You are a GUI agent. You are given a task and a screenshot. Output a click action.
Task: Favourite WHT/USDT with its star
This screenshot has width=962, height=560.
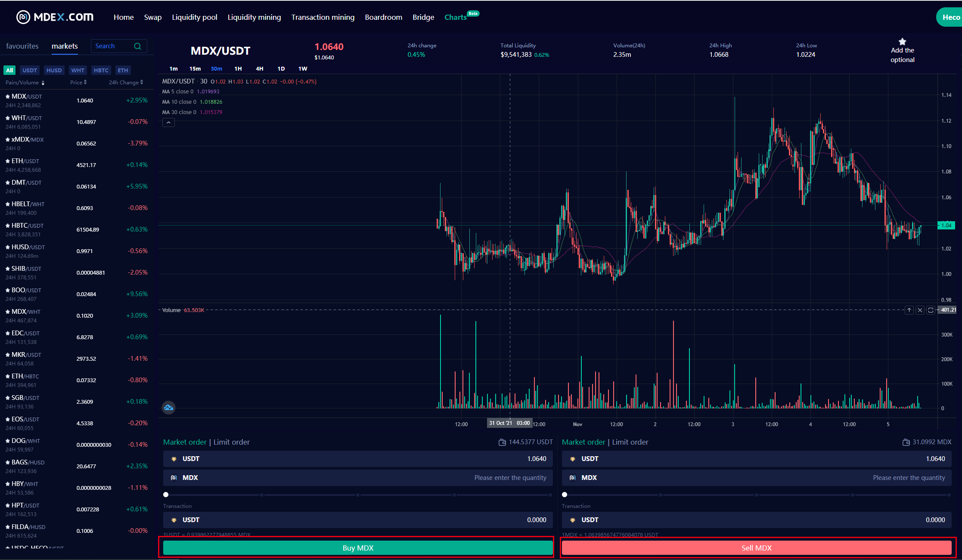[8, 118]
